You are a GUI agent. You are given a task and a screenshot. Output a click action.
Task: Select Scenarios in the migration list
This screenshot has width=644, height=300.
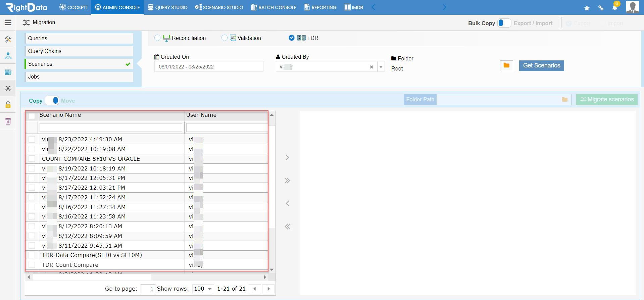coord(79,64)
